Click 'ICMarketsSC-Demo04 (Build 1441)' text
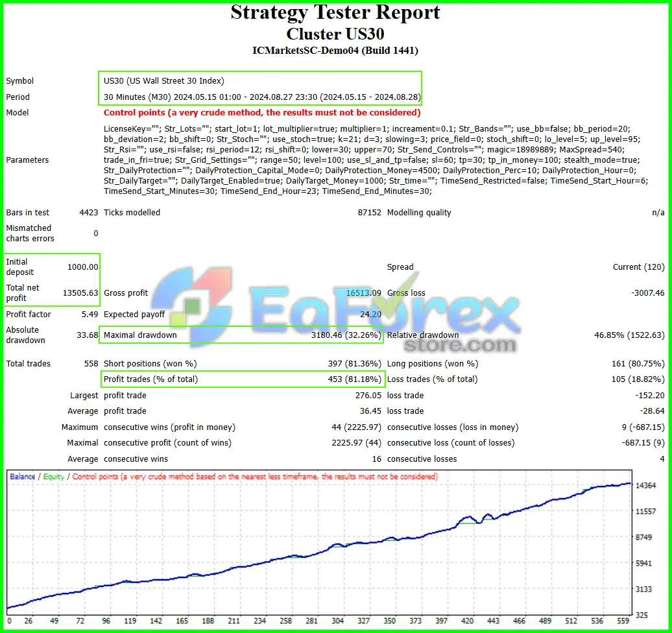The width and height of the screenshot is (672, 633). pyautogui.click(x=335, y=51)
